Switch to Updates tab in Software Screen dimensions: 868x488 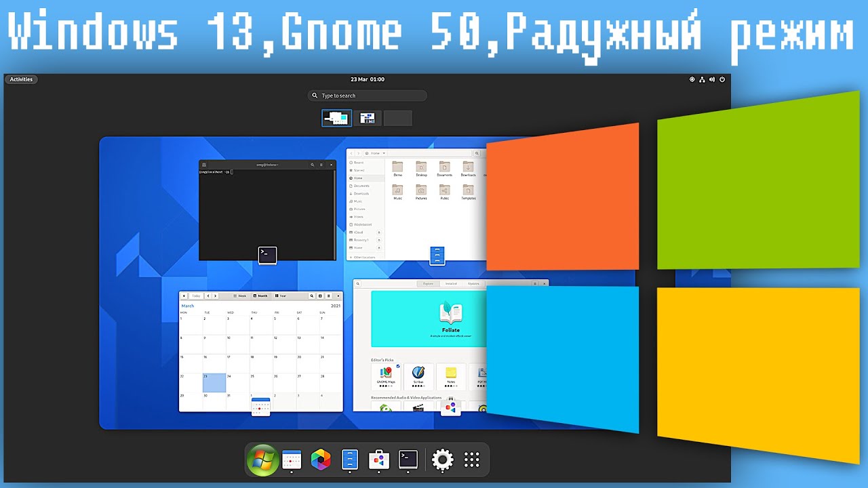pyautogui.click(x=473, y=283)
